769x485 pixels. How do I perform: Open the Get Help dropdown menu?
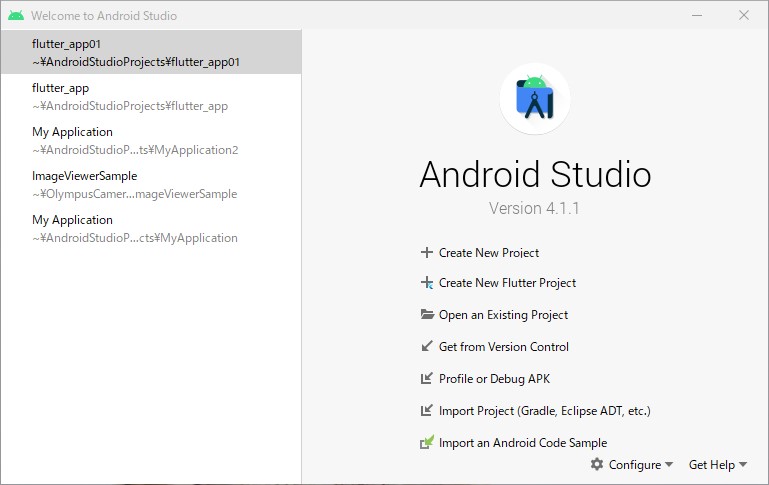pos(718,464)
